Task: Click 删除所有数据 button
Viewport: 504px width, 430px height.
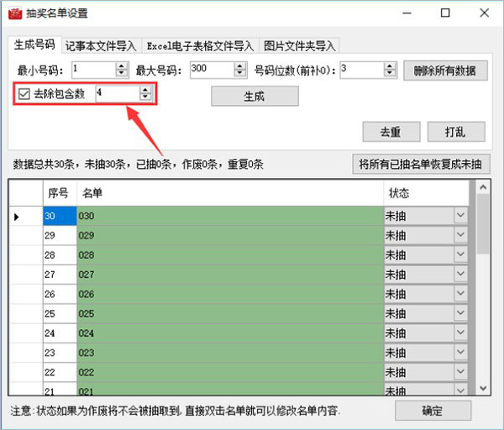Action: pyautogui.click(x=445, y=71)
